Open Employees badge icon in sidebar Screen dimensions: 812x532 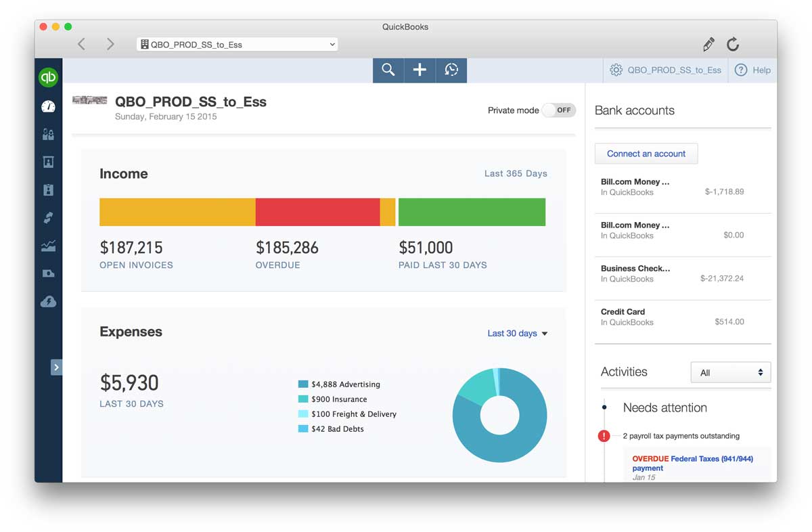[x=48, y=190]
